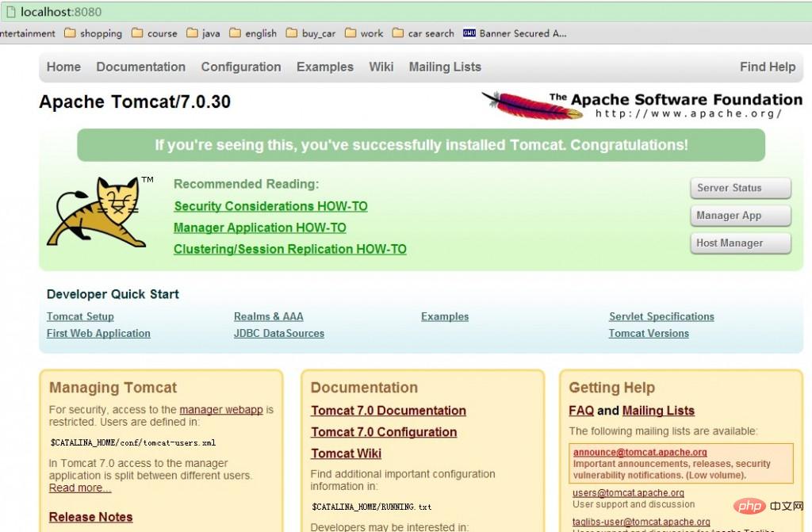The width and height of the screenshot is (812, 532).
Task: Click the Apache feather logo
Action: click(530, 105)
